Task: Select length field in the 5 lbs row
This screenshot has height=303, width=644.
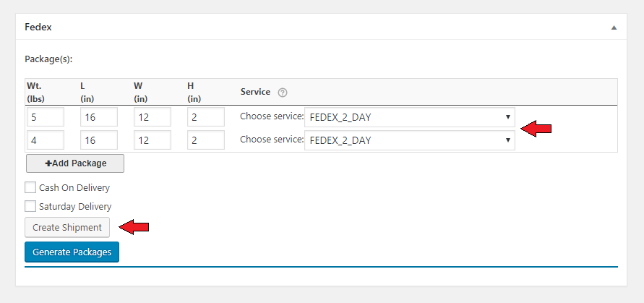Action: 99,117
